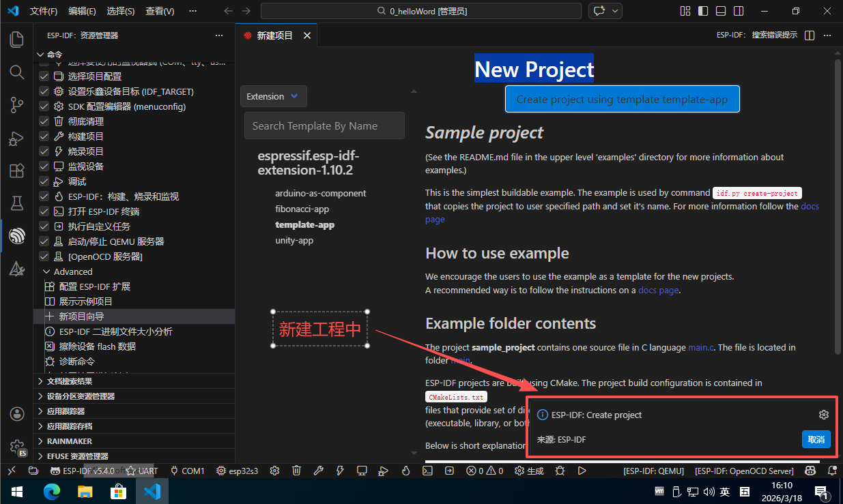The width and height of the screenshot is (843, 504).
Task: Toggle checkbox for 启动/停止 QEMU 服务器
Action: (44, 241)
